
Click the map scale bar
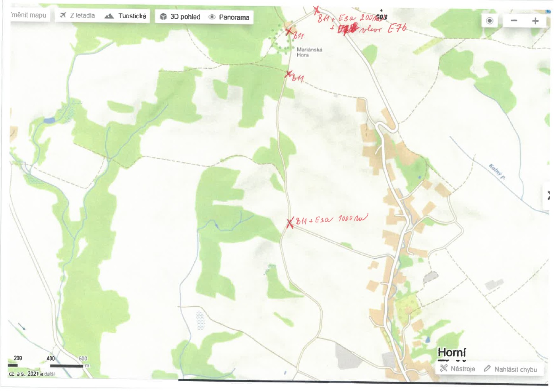(66, 365)
